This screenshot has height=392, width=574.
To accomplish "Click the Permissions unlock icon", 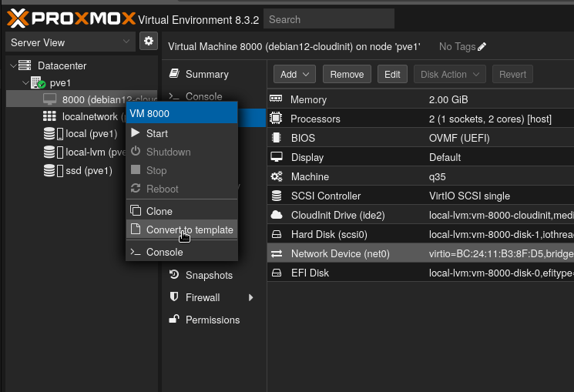I will pyautogui.click(x=174, y=319).
